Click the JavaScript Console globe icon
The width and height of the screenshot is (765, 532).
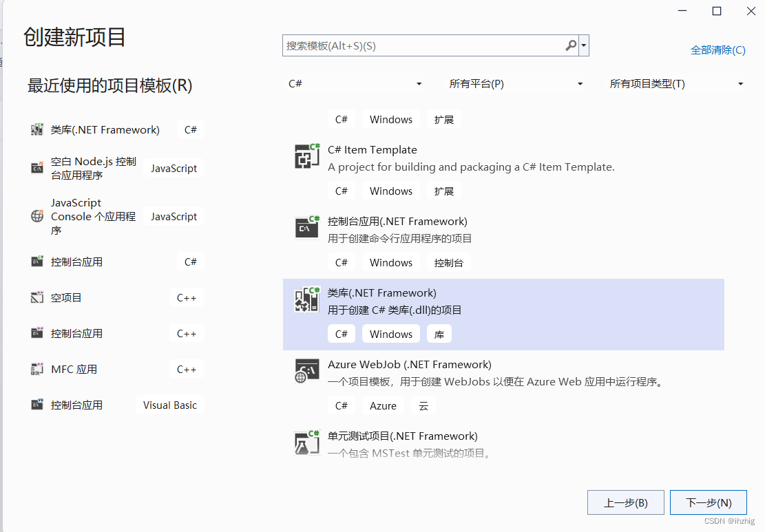point(37,216)
